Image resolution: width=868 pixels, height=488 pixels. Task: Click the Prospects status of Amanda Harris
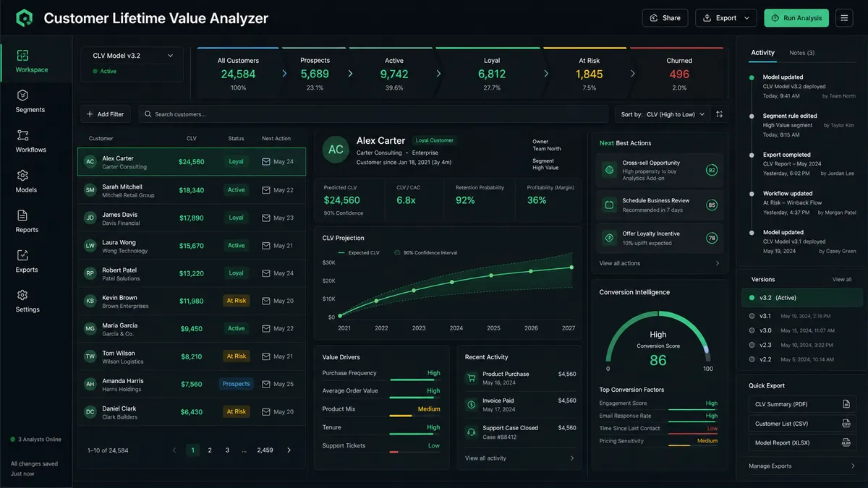click(x=237, y=384)
